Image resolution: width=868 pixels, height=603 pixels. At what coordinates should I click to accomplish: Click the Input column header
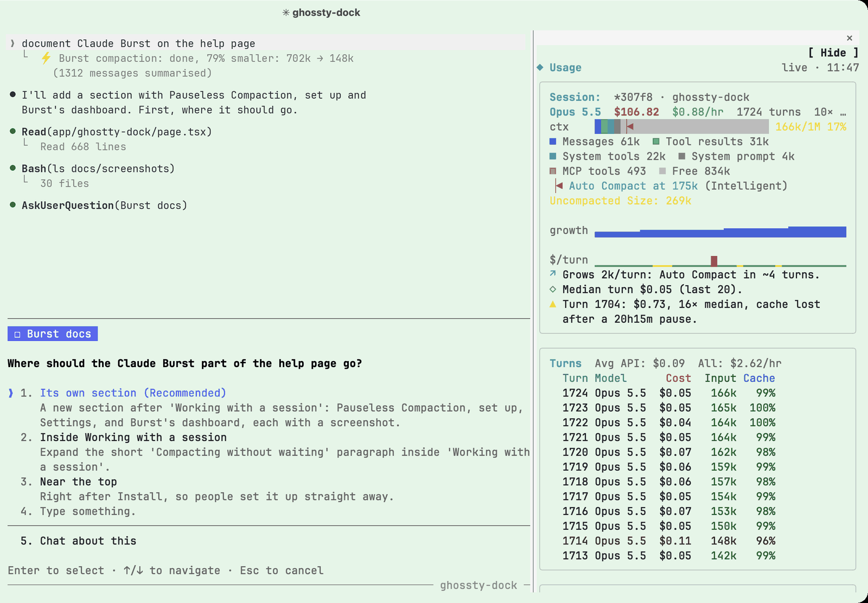[720, 379]
